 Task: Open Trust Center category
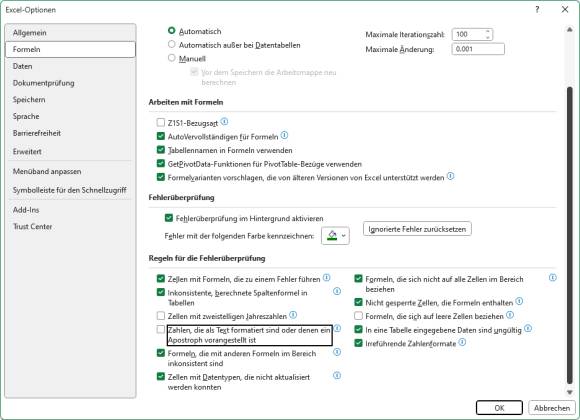click(x=70, y=226)
